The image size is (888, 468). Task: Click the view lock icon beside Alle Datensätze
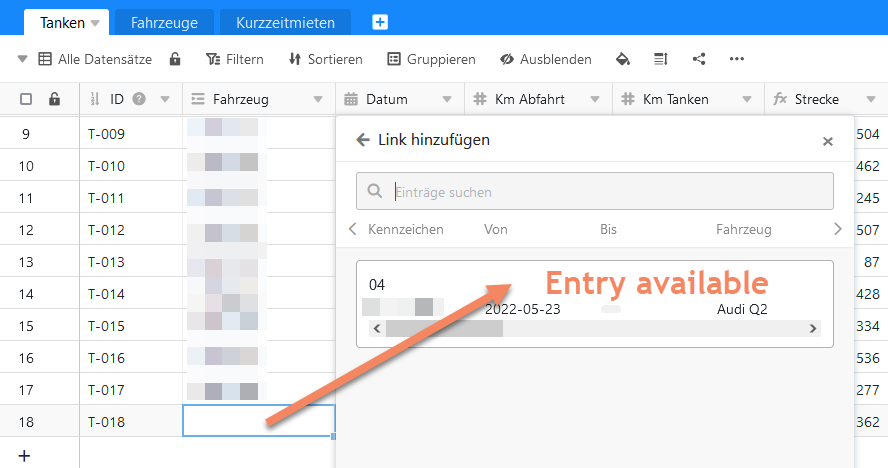(175, 59)
